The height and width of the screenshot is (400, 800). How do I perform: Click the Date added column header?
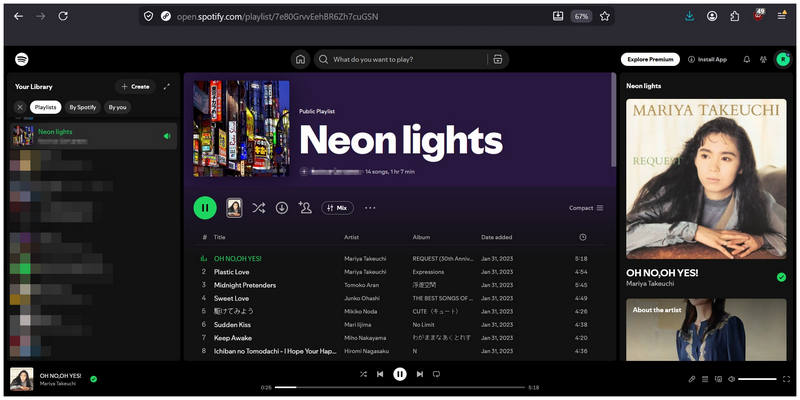tap(496, 237)
